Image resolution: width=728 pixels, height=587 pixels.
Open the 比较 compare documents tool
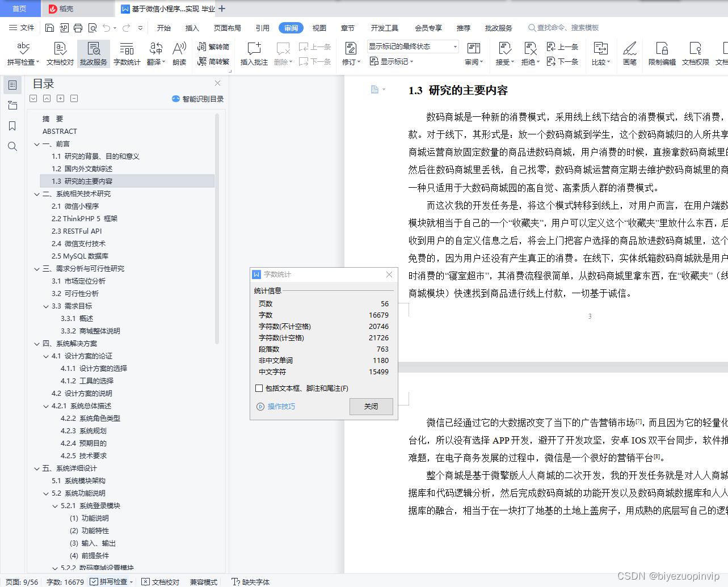click(x=600, y=54)
